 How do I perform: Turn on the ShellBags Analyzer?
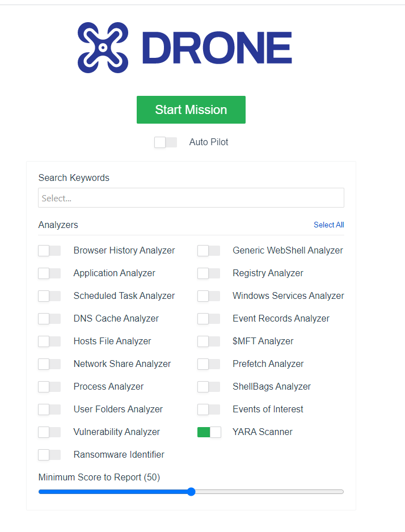[209, 386]
